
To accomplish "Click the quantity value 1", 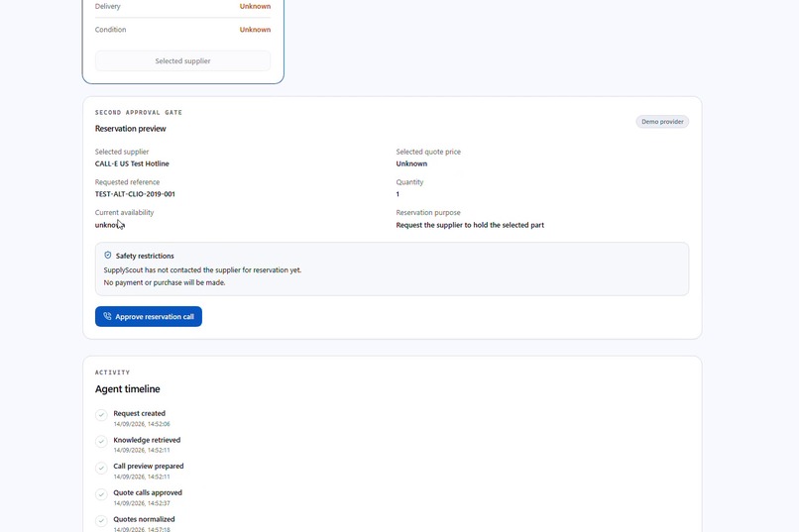I will [398, 194].
